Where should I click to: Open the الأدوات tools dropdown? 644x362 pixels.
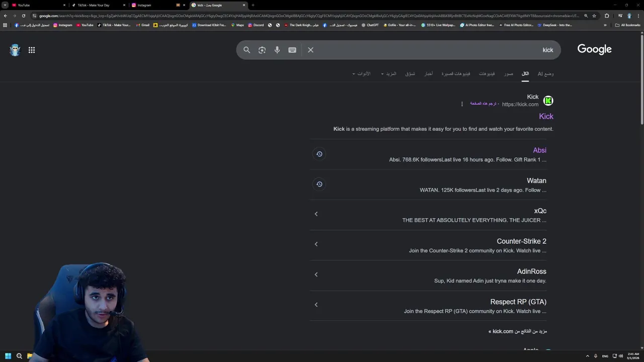pyautogui.click(x=361, y=74)
